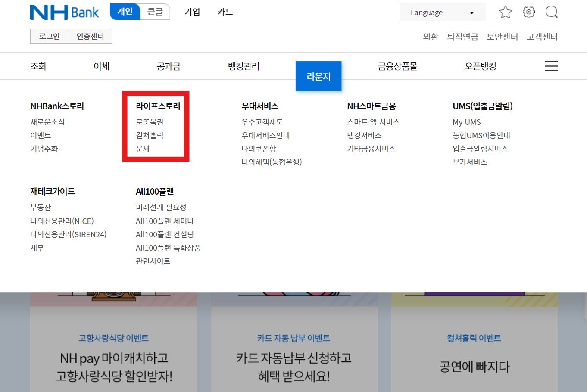This screenshot has width=587, height=392.
Task: Open settings with the gear icon
Action: [528, 12]
